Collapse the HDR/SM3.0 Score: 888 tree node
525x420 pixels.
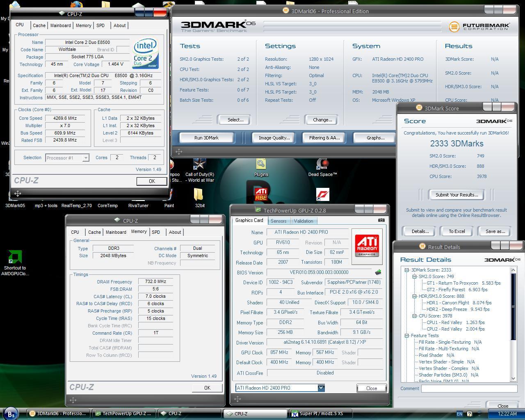point(415,296)
